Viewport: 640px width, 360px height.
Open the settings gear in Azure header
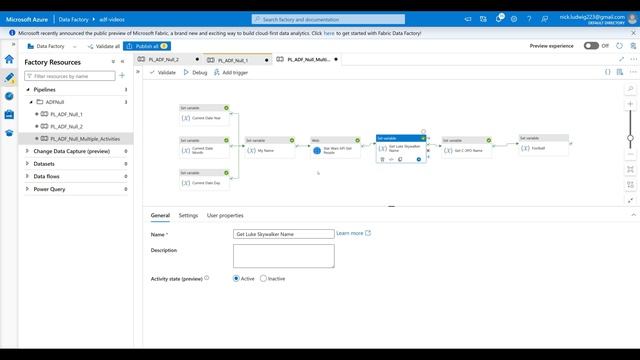pos(514,19)
